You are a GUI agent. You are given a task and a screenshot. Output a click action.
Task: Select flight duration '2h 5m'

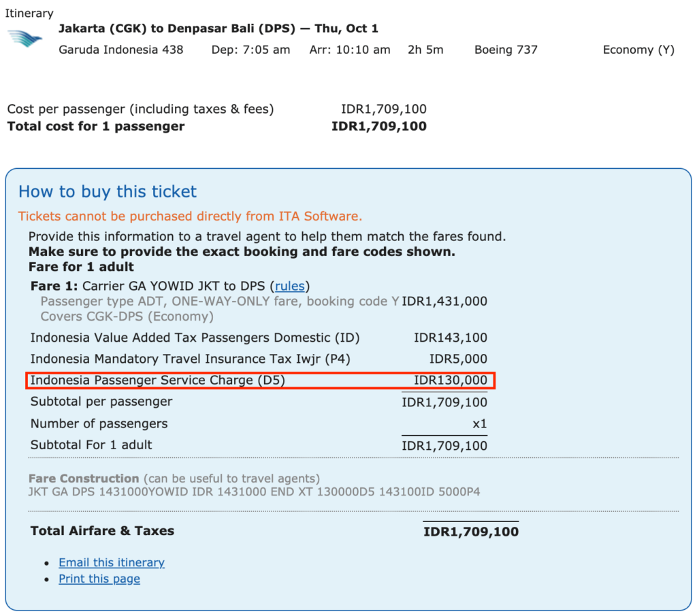pos(425,49)
